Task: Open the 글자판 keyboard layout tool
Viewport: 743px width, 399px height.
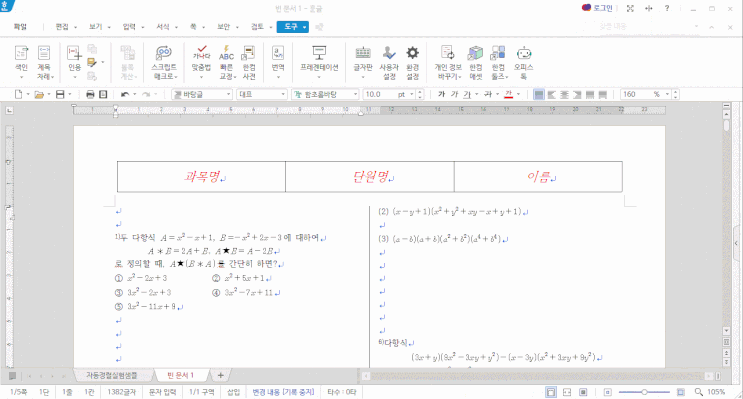Action: [363, 62]
